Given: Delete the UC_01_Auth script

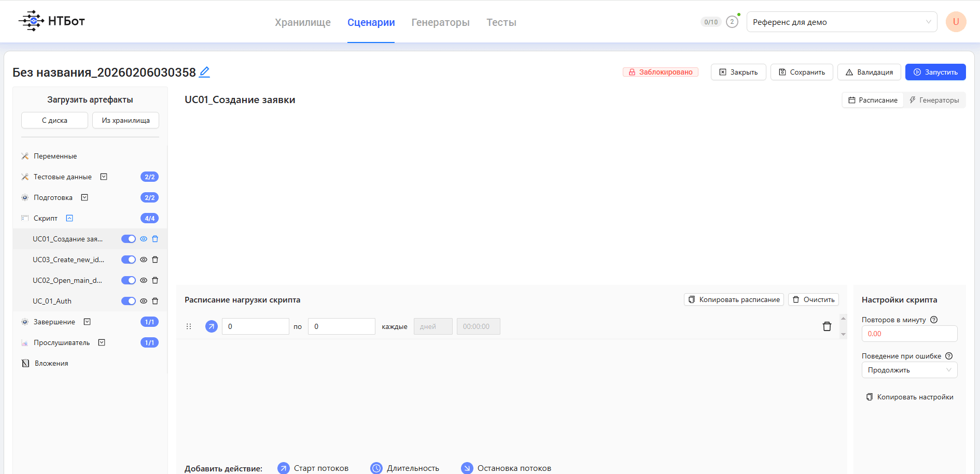Looking at the screenshot, I should click(155, 301).
